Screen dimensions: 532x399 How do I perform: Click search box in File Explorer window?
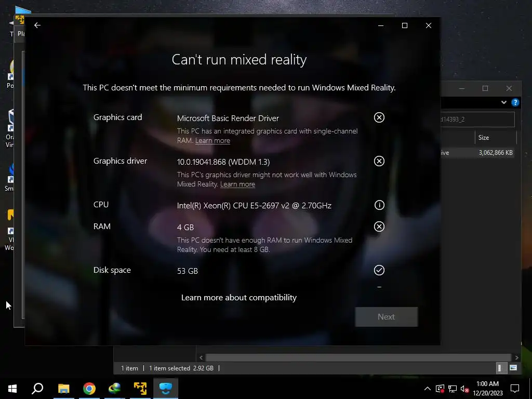coord(477,119)
